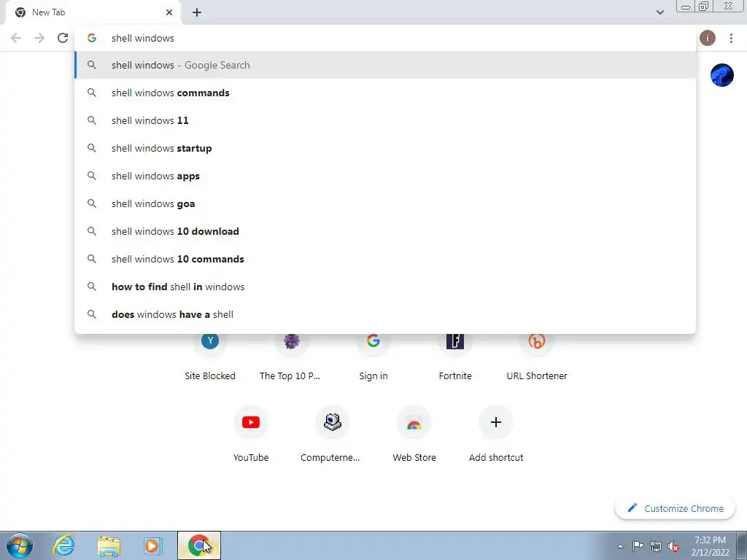Screen dimensions: 747x560
Task: Open a new tab with the plus button
Action: (x=197, y=12)
